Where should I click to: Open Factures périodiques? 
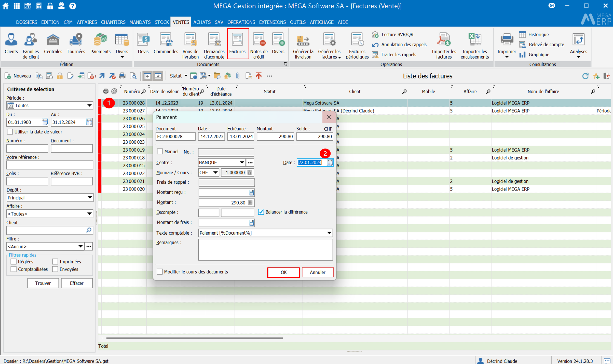(357, 46)
